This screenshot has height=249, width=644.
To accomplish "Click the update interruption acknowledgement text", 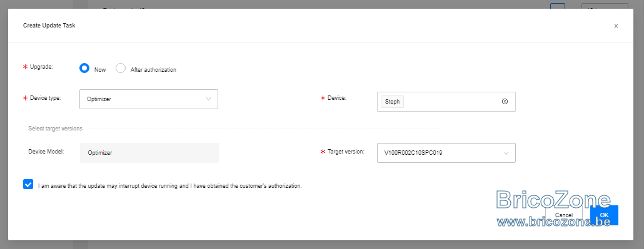I will point(170,186).
